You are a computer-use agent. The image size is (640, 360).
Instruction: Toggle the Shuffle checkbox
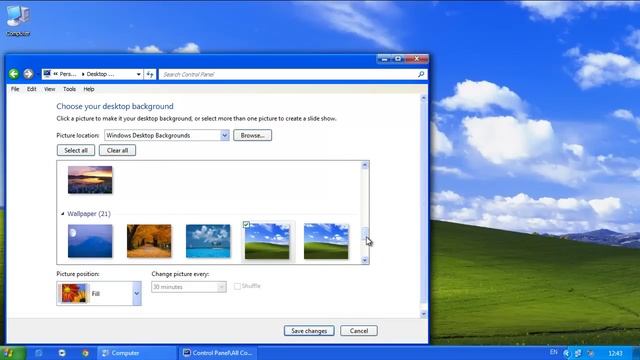click(x=237, y=286)
